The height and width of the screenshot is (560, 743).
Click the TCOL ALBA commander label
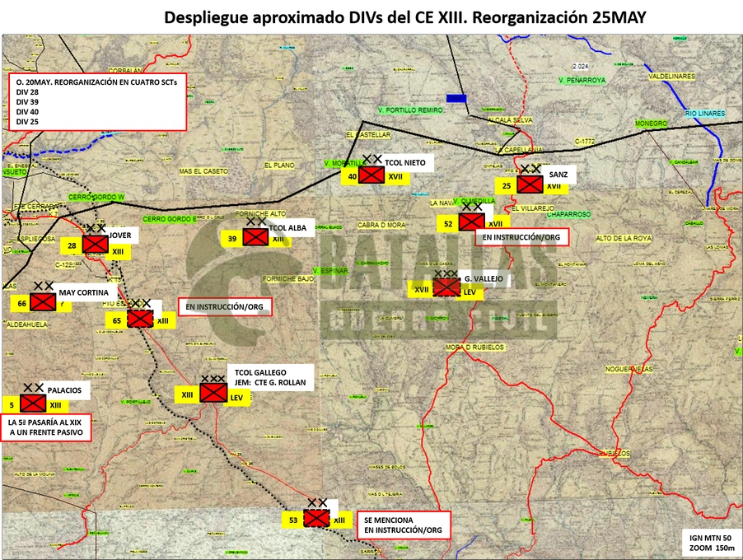tap(287, 228)
